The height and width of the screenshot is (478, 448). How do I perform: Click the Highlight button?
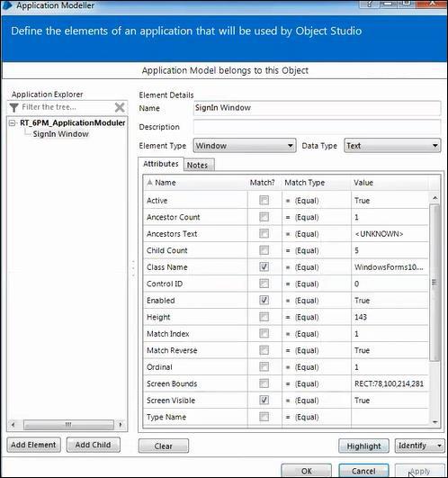(x=363, y=446)
